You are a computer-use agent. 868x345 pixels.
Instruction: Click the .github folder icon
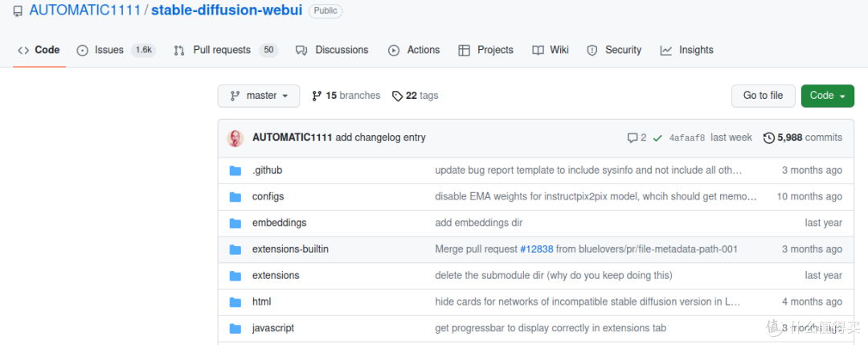pos(235,170)
